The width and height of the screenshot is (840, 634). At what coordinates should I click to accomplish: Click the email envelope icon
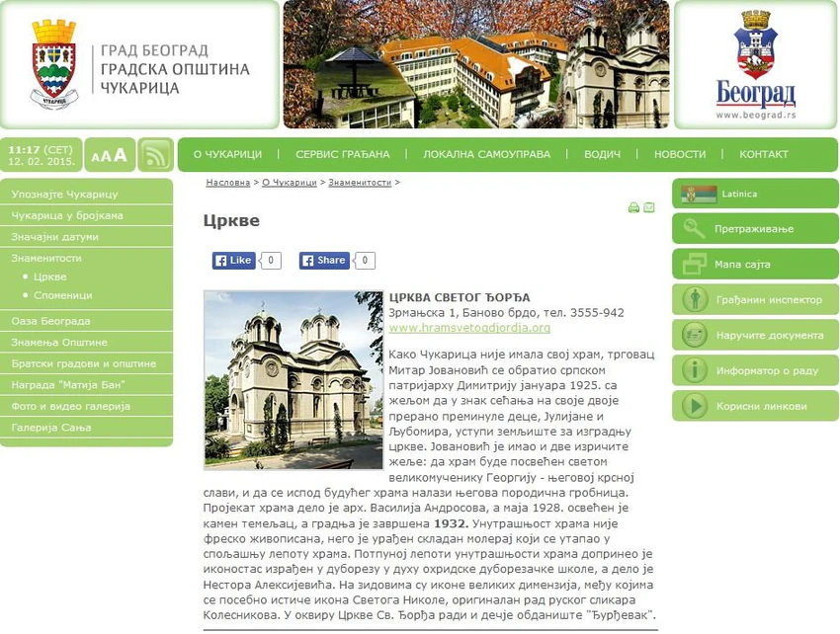coord(648,207)
